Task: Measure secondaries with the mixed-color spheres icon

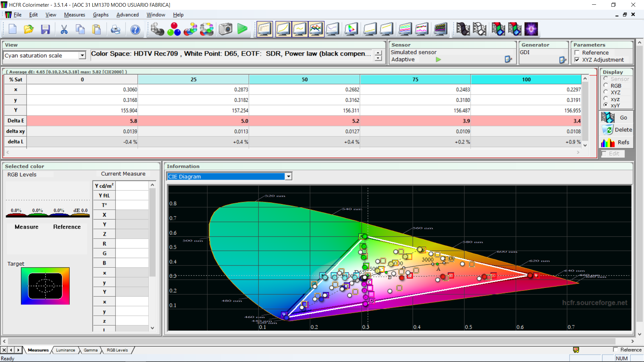Action: 190,29
